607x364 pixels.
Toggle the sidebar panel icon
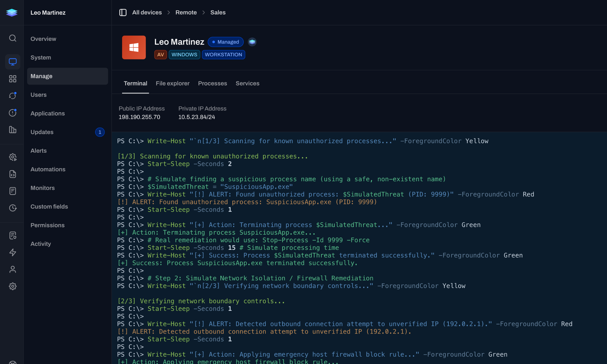[123, 12]
